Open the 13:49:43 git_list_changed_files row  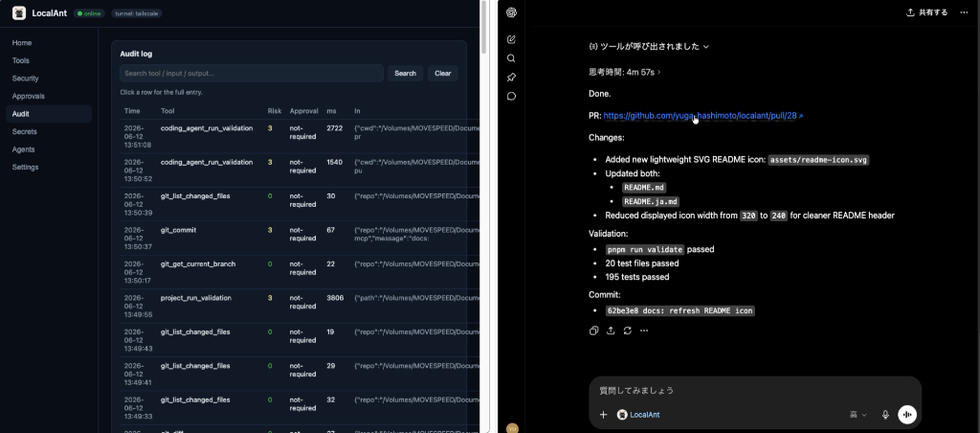300,340
